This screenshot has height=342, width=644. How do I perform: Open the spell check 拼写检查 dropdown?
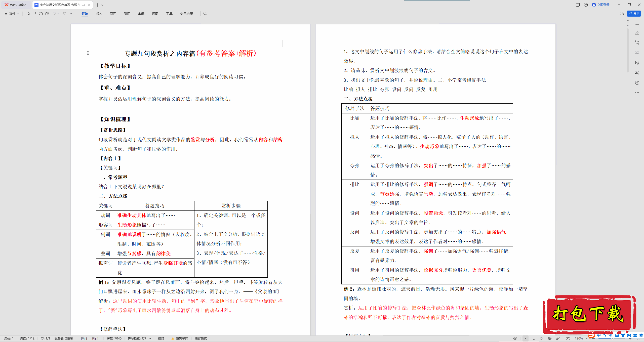[139, 338]
